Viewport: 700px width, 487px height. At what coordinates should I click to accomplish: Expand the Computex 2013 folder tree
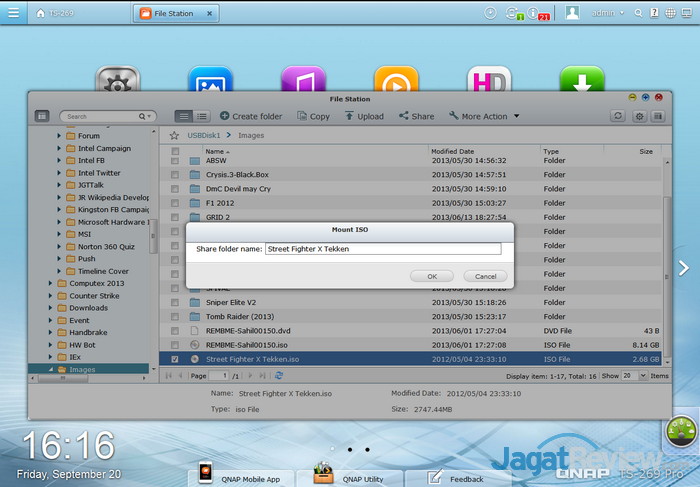click(x=51, y=283)
